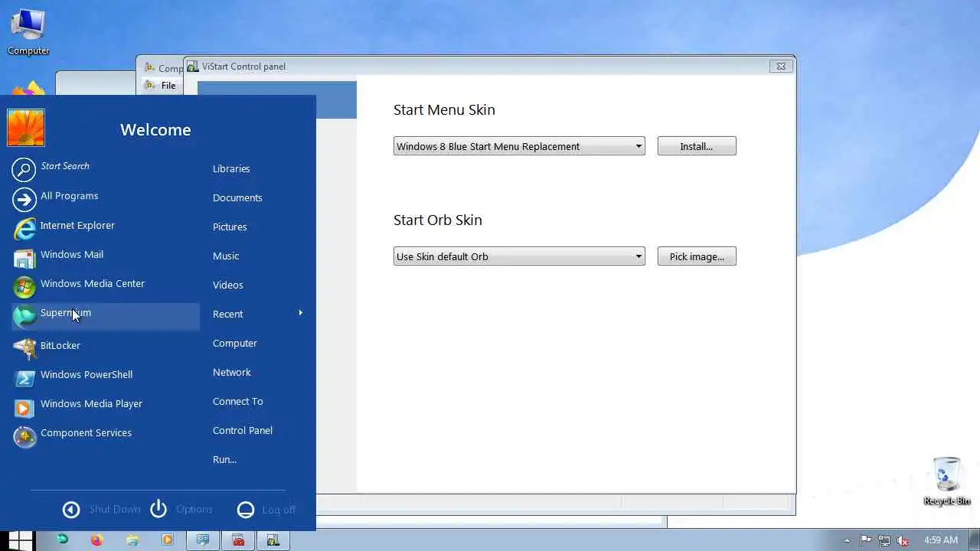The width and height of the screenshot is (980, 551).
Task: Open the Start Orb Skin dropdown
Action: click(x=519, y=256)
